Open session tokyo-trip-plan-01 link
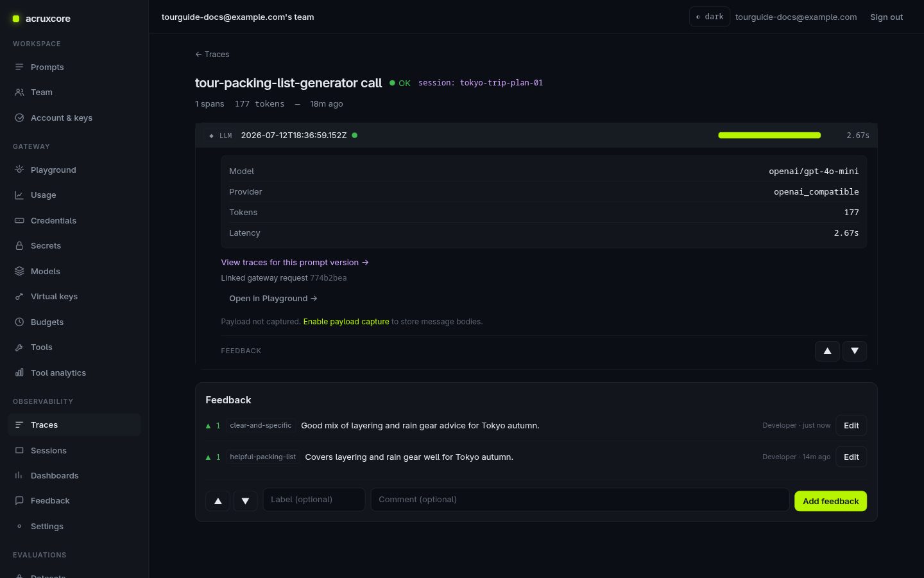The width and height of the screenshot is (924, 578). (x=481, y=83)
